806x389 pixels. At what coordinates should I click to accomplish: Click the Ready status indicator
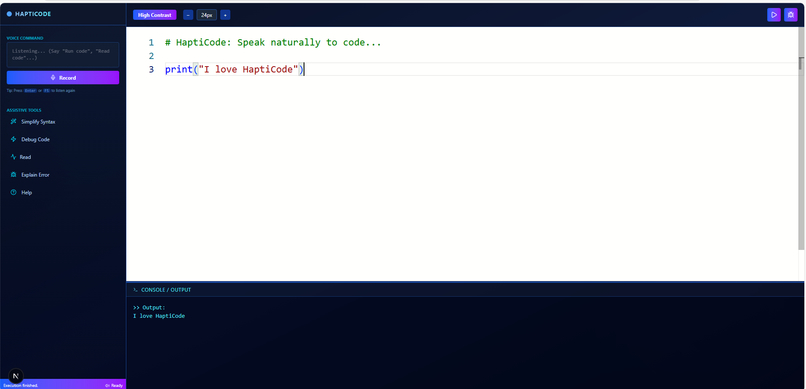click(x=114, y=385)
